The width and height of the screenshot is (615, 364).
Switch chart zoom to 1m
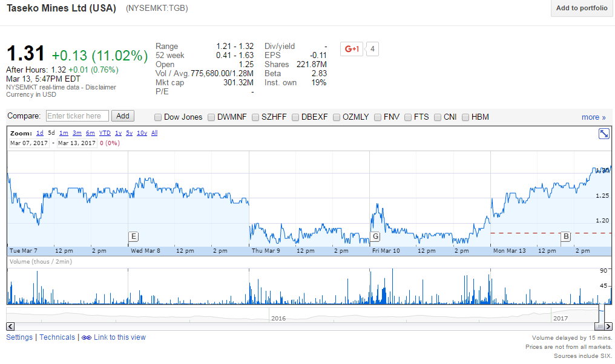(64, 133)
